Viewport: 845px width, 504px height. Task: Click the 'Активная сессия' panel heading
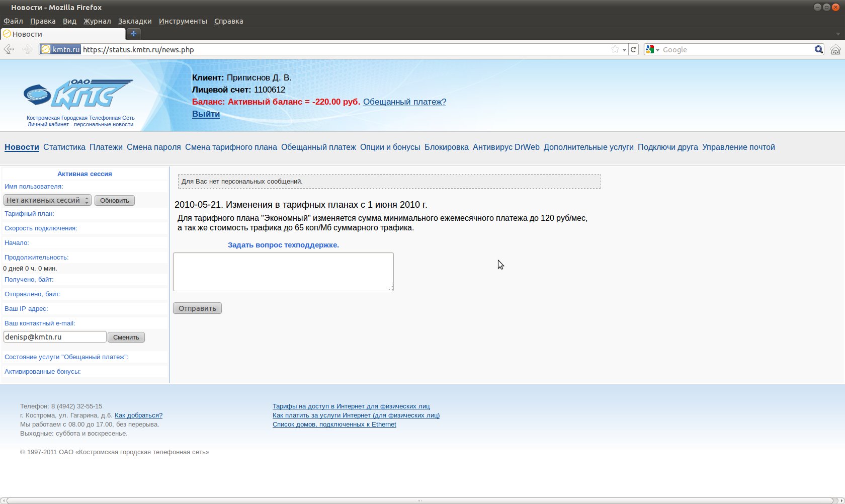(x=84, y=174)
